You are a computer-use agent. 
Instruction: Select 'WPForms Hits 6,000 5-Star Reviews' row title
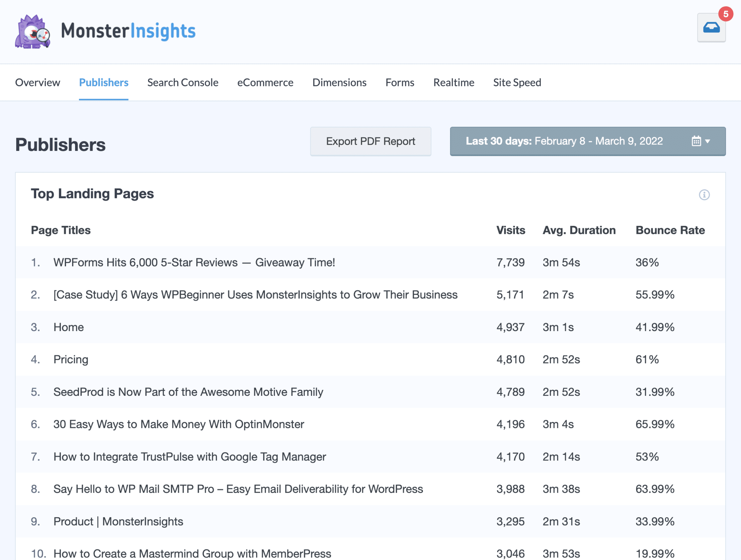194,262
